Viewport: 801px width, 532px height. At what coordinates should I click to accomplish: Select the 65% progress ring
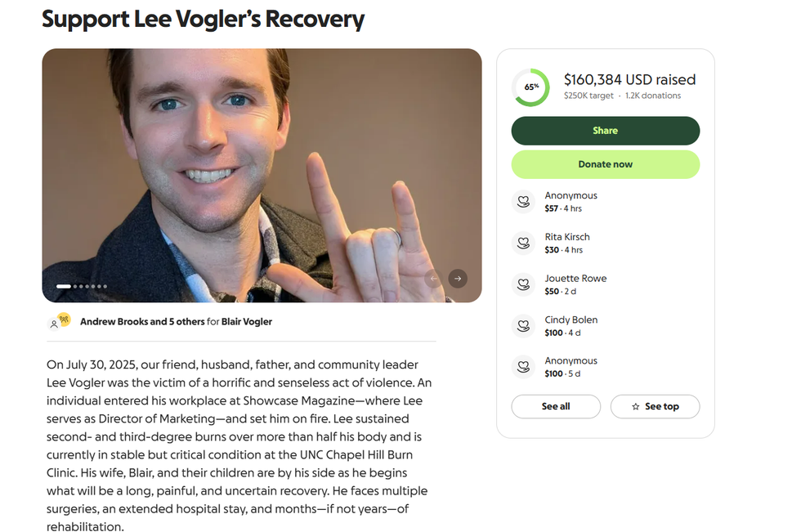tap(531, 87)
